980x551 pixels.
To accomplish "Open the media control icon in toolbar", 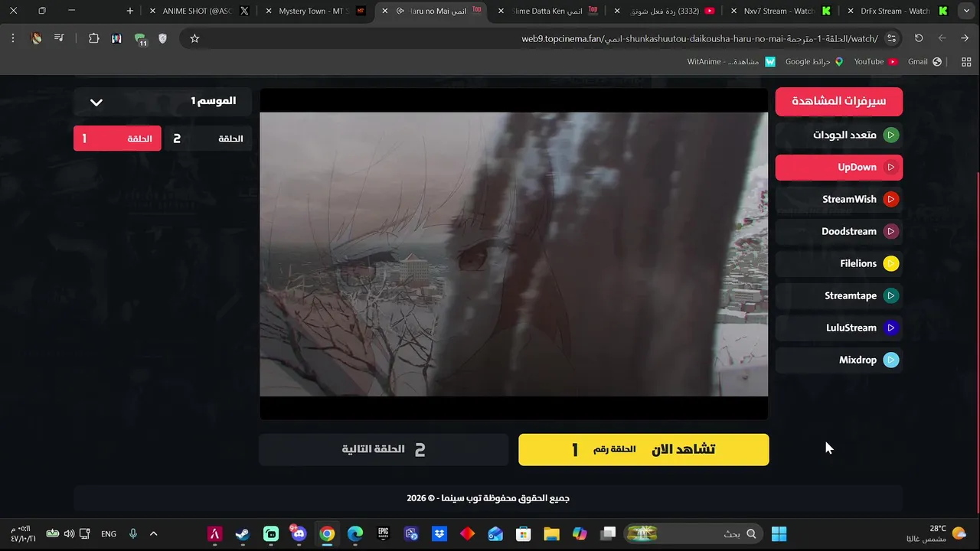I will click(59, 38).
